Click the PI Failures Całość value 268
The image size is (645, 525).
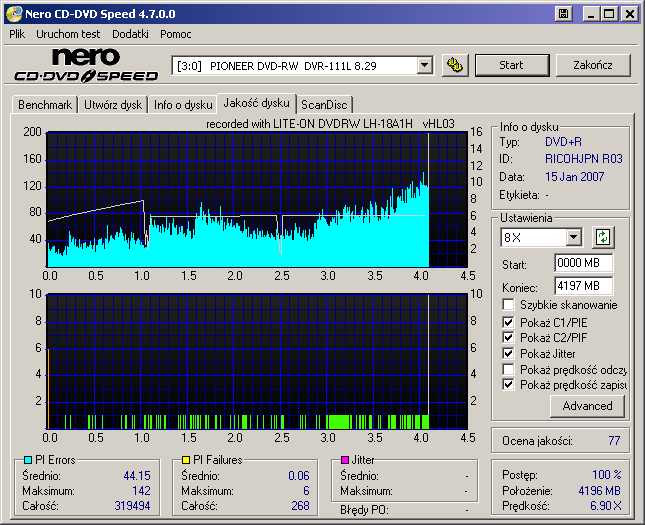(x=300, y=506)
